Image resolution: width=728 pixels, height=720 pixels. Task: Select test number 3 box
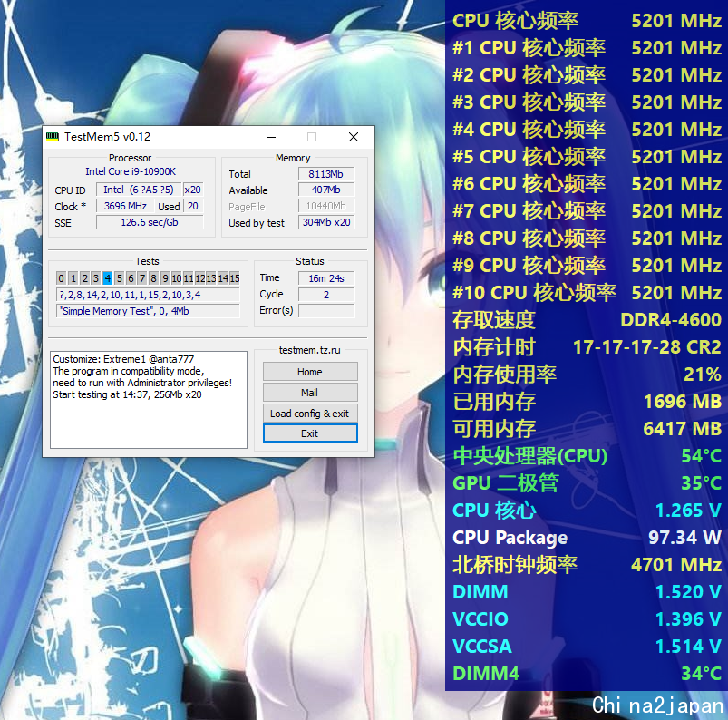coord(95,278)
